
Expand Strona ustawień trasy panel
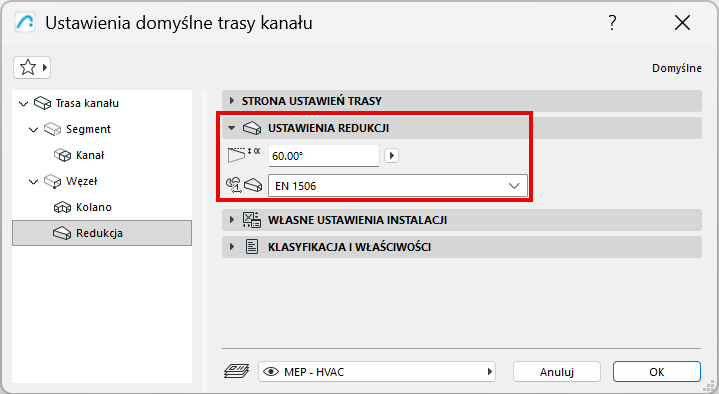(x=232, y=101)
